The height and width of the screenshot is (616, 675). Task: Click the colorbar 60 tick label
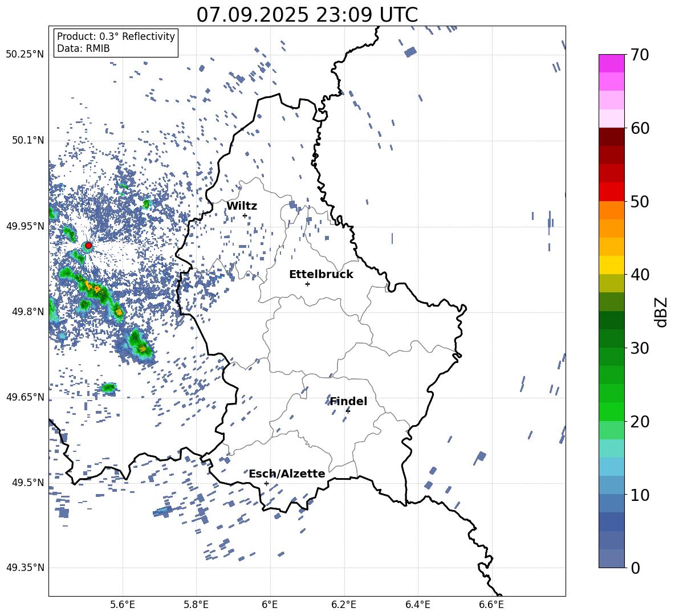pyautogui.click(x=640, y=128)
